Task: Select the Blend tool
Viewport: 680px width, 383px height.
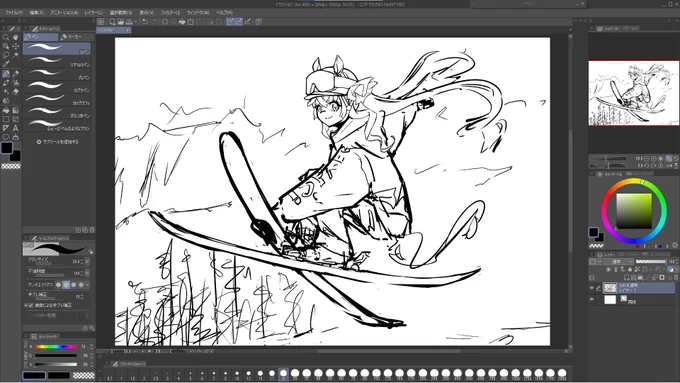Action: pyautogui.click(x=6, y=101)
